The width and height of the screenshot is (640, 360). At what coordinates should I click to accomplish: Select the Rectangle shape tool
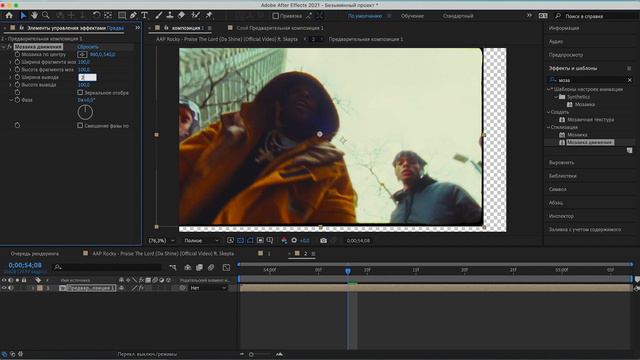[122, 16]
